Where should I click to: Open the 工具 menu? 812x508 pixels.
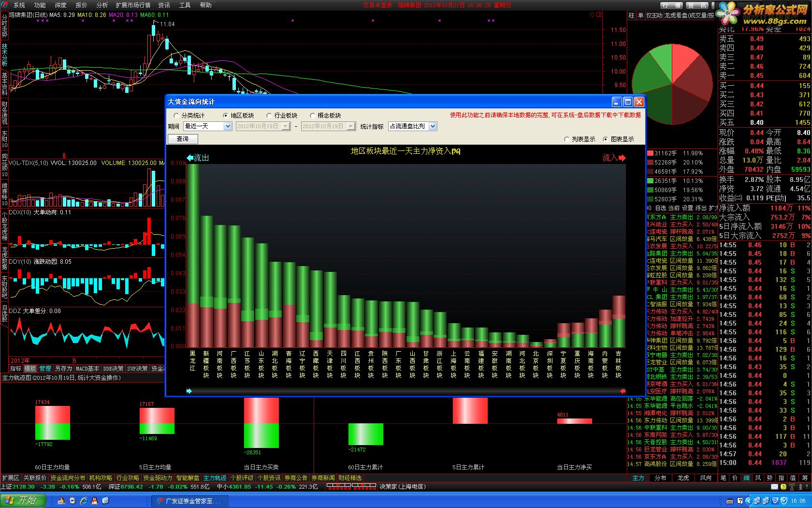coord(185,5)
